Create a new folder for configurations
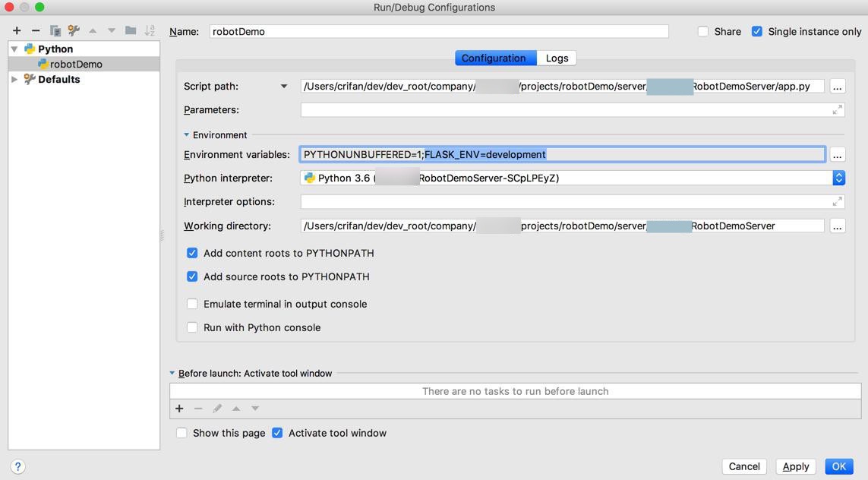This screenshot has height=480, width=868. click(x=131, y=30)
